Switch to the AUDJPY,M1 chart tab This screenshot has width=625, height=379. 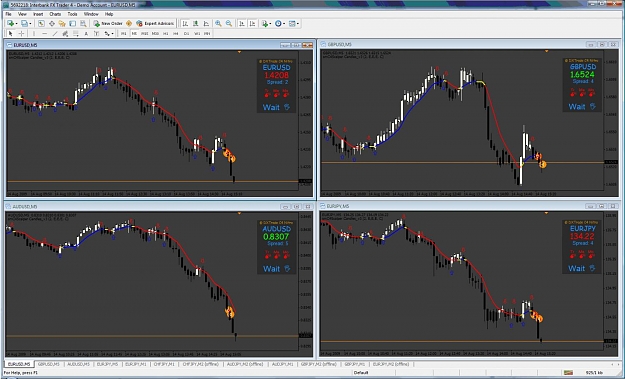point(282,364)
